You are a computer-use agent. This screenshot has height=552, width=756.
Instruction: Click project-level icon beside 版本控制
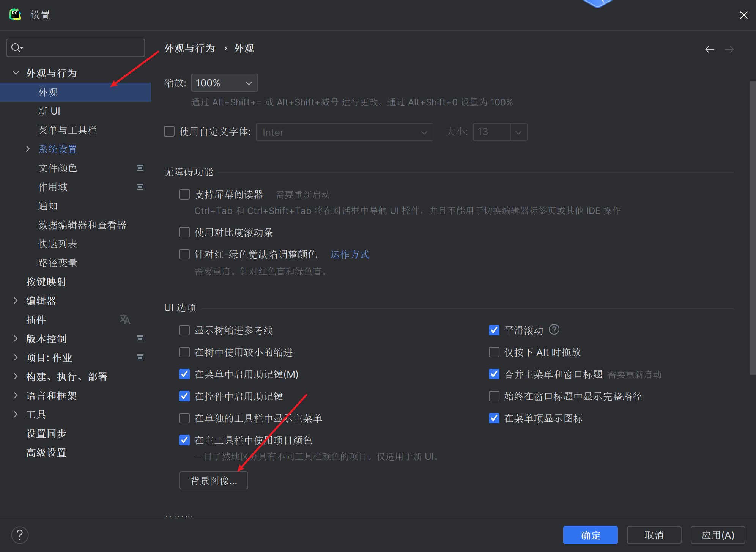pos(140,338)
